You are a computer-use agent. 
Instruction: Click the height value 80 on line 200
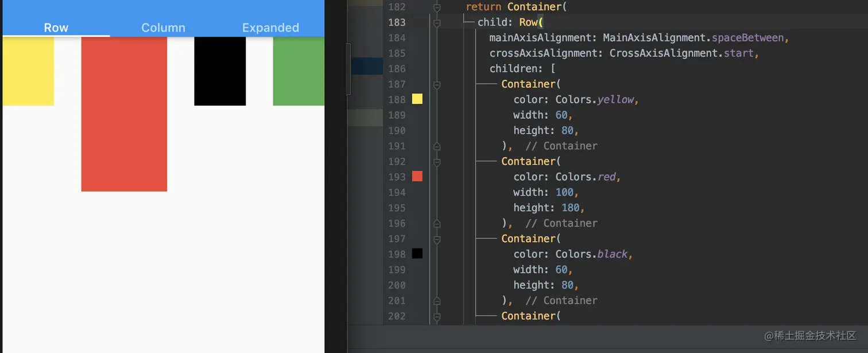[567, 285]
